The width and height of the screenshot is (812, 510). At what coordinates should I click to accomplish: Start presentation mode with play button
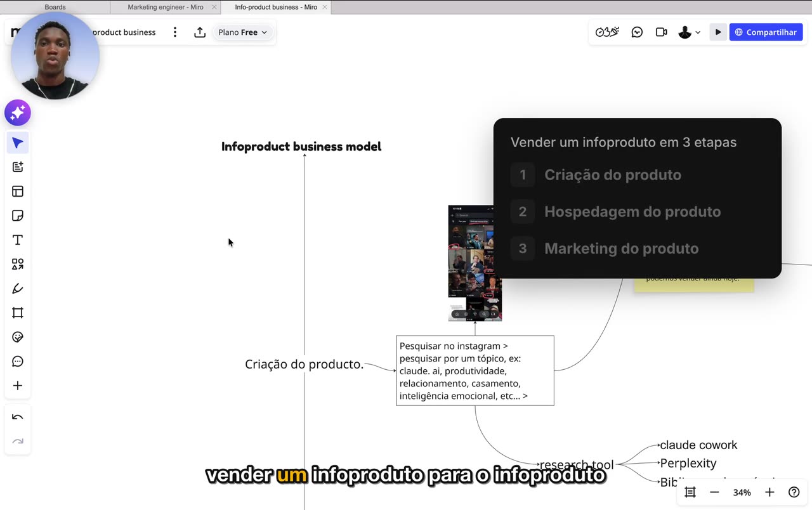click(718, 32)
